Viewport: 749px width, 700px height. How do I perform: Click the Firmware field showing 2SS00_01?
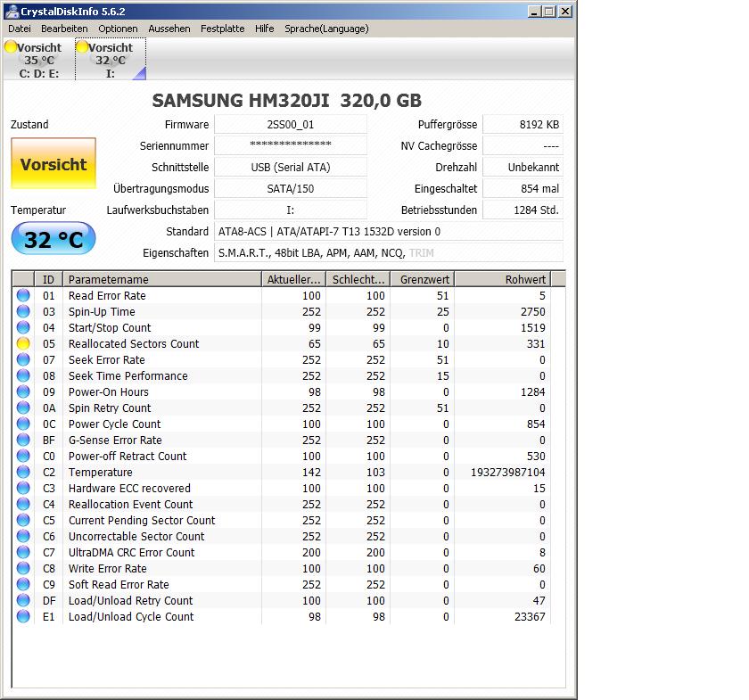291,124
